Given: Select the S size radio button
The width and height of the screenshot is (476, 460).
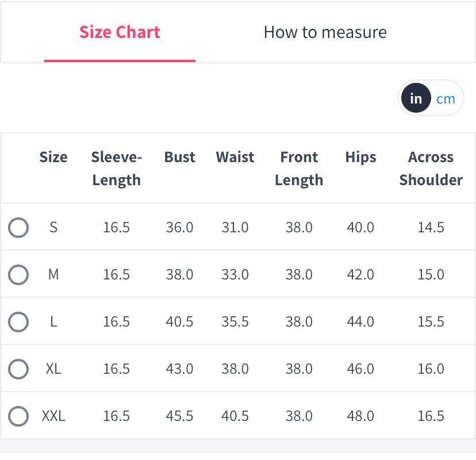Looking at the screenshot, I should pyautogui.click(x=18, y=228).
